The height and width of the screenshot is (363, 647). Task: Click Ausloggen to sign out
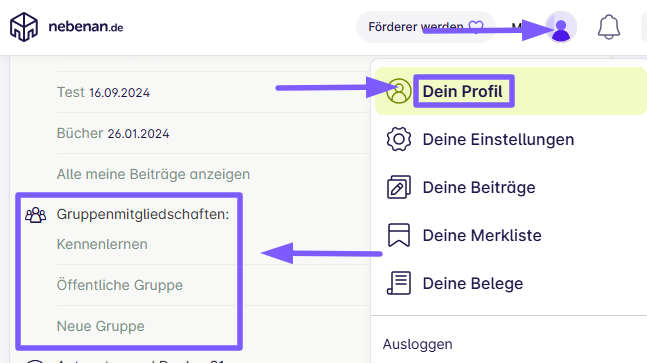tap(417, 344)
